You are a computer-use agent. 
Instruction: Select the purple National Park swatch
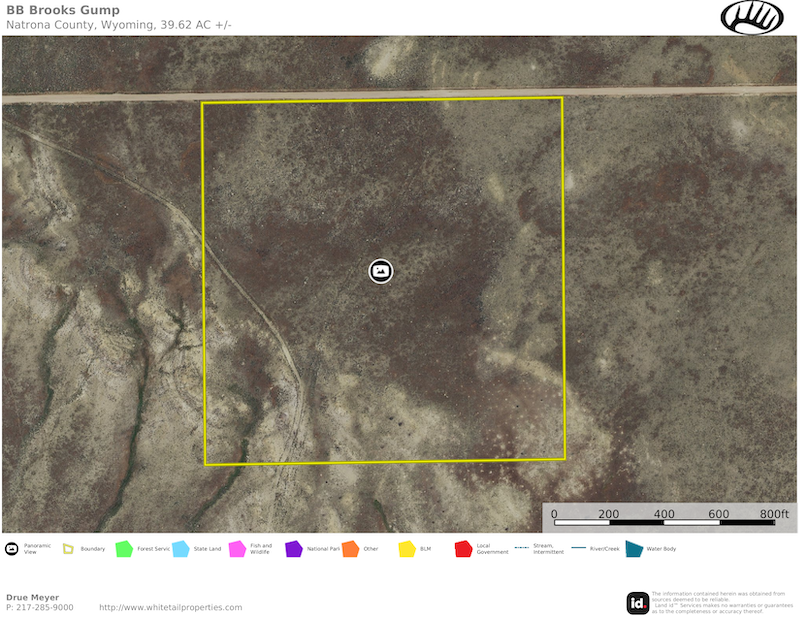click(293, 549)
